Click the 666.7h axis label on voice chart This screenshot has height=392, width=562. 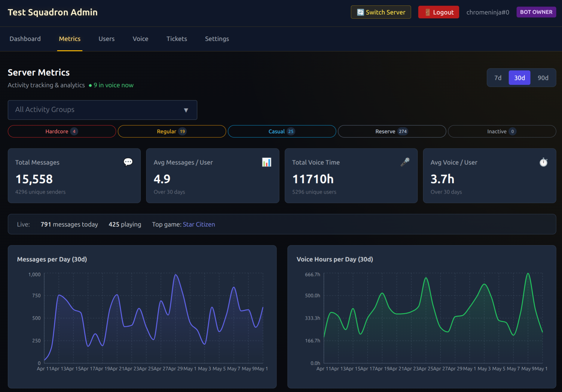tap(313, 274)
